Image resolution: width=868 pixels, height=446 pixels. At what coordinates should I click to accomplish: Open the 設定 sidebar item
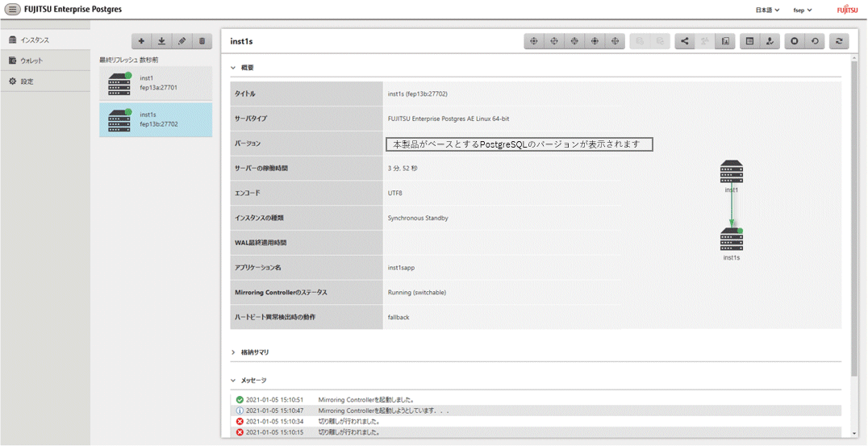coord(45,81)
